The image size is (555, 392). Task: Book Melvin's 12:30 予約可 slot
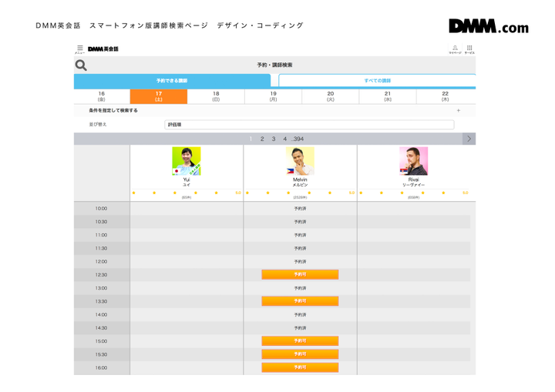click(x=300, y=274)
